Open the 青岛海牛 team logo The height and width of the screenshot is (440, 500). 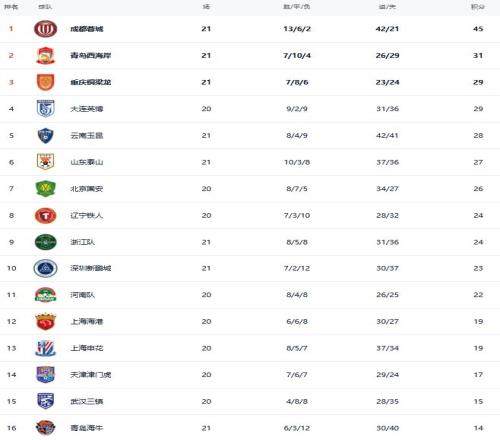click(x=45, y=428)
